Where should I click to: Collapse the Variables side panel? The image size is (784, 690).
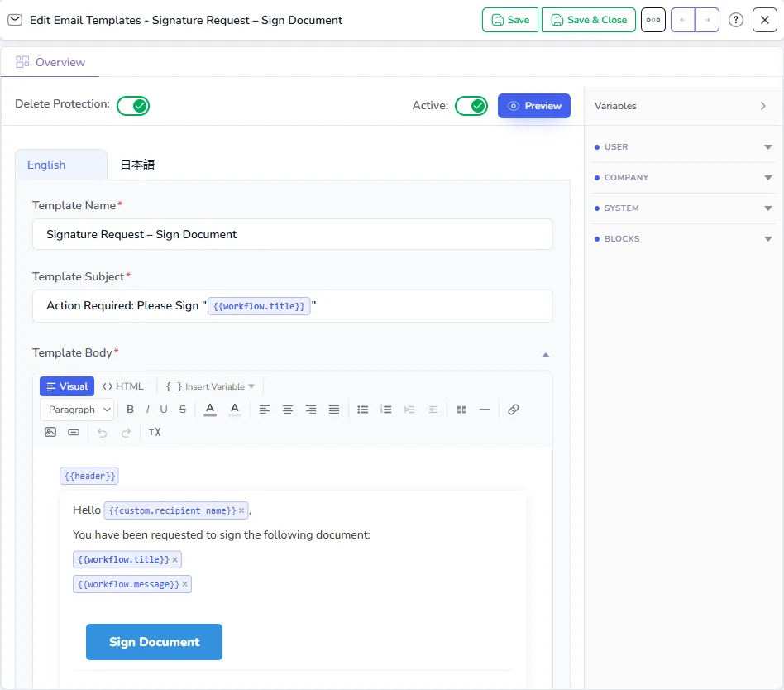pos(763,106)
